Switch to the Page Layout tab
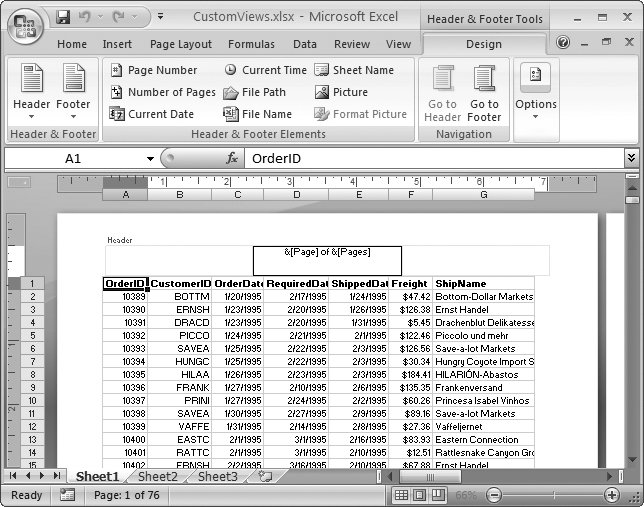The image size is (644, 507). click(x=181, y=44)
